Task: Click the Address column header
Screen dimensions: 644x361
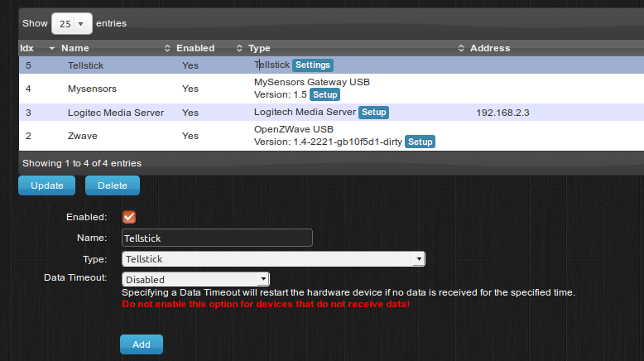Action: pos(489,48)
